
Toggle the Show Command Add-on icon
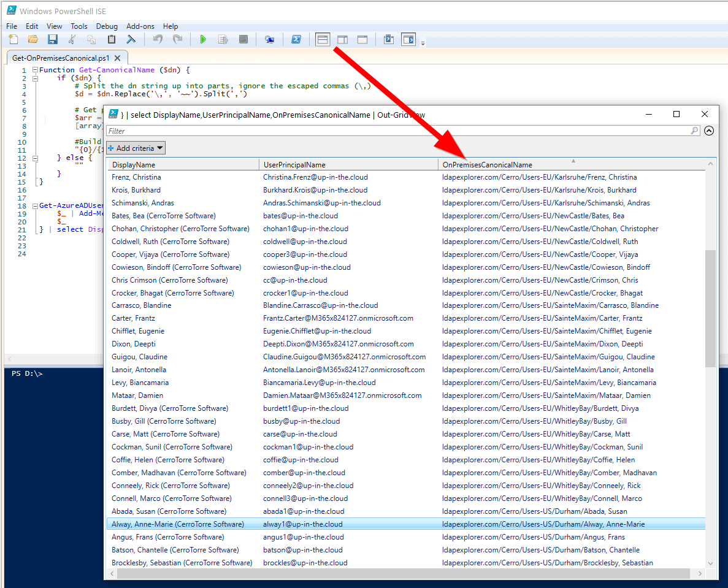[408, 39]
